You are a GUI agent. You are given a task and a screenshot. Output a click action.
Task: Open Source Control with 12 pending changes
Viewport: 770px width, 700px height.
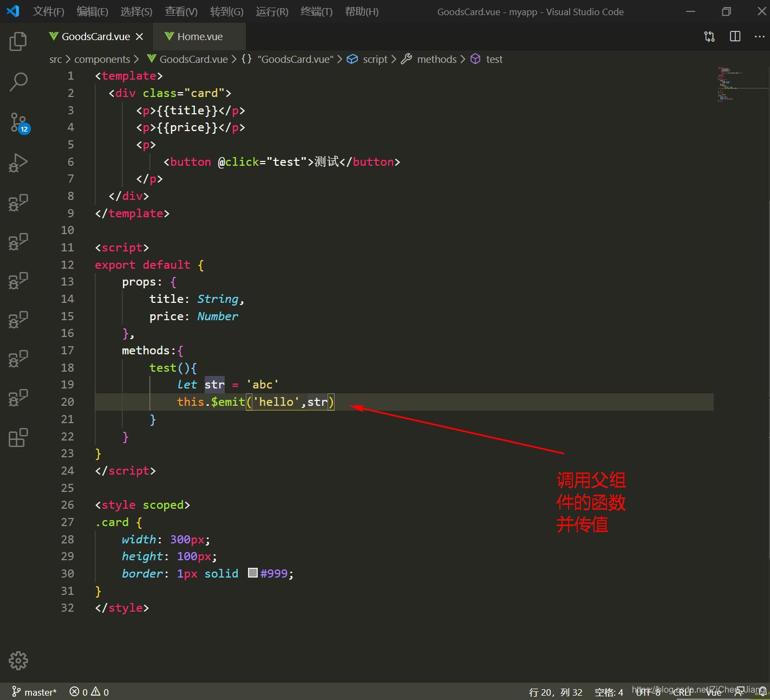pyautogui.click(x=19, y=123)
